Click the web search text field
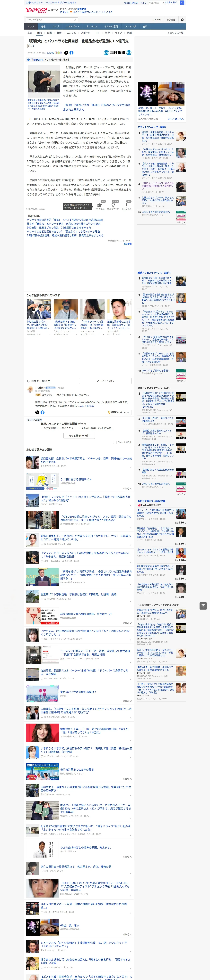The height and width of the screenshot is (980, 210). pyautogui.click(x=155, y=3)
